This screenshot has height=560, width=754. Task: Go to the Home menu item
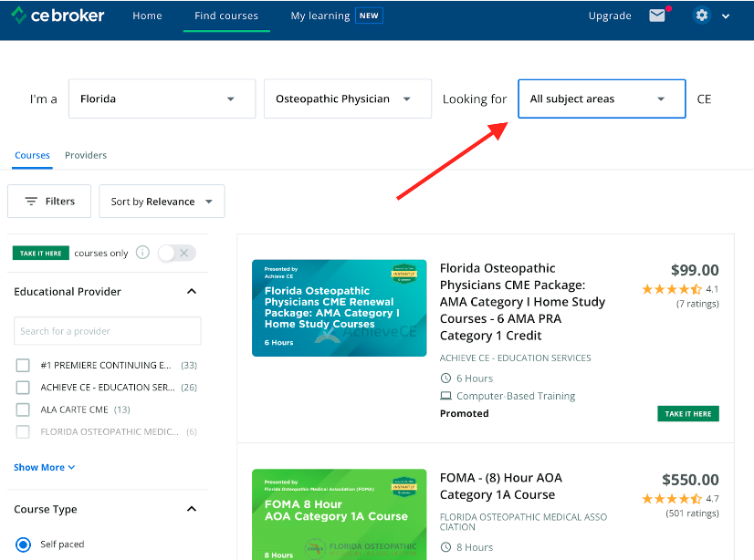coord(147,16)
